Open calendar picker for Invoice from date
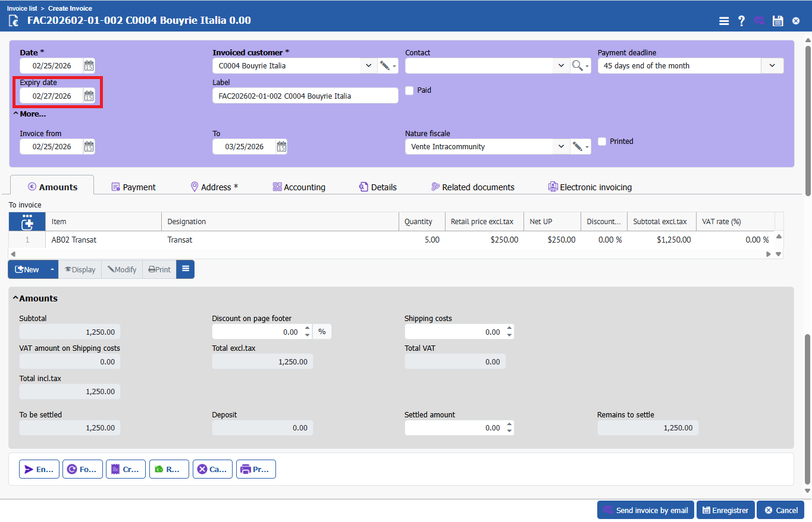 click(x=89, y=146)
